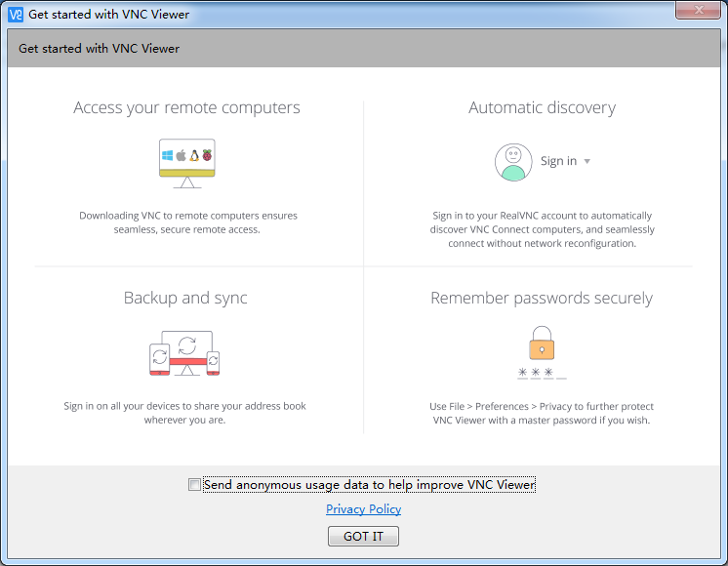The width and height of the screenshot is (728, 566).
Task: Click the backup and sync devices illustration
Action: [184, 353]
